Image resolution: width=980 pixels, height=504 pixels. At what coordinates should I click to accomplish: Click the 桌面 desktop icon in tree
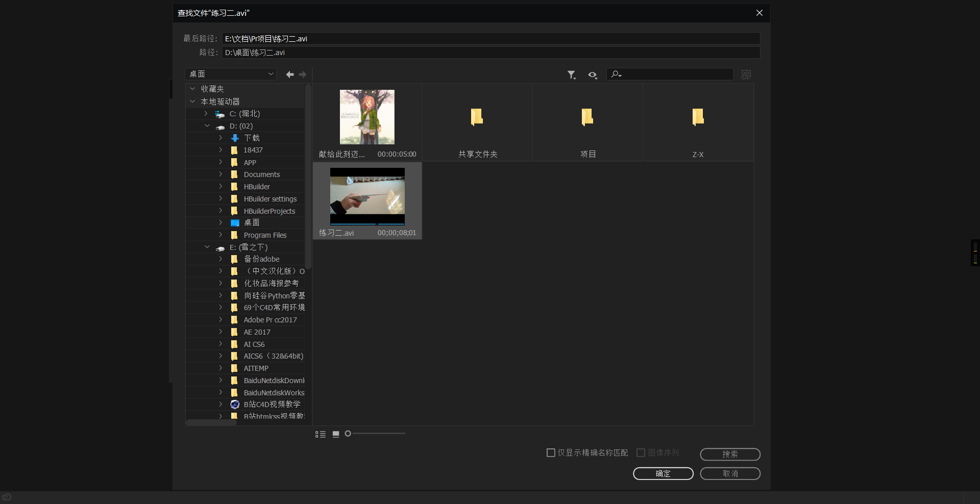coord(235,223)
